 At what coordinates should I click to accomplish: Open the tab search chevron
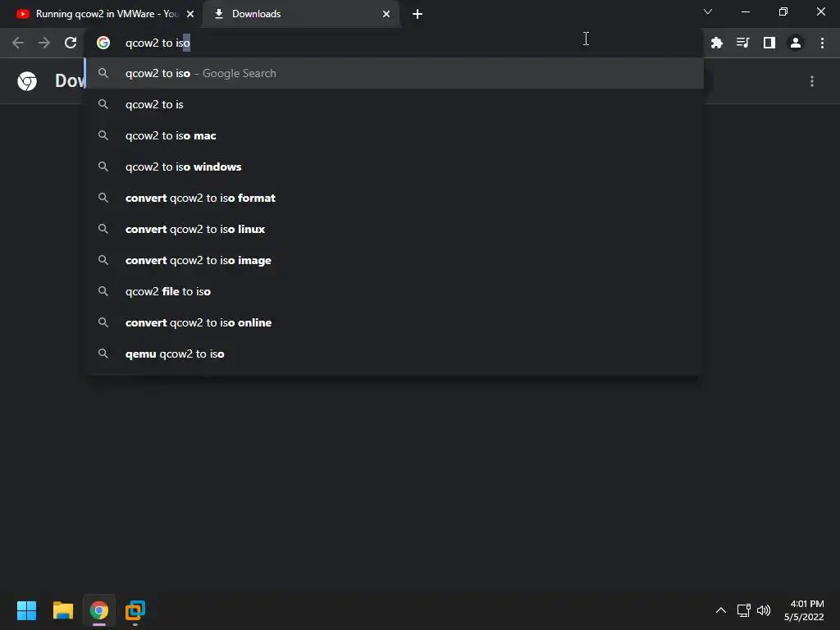pos(708,11)
